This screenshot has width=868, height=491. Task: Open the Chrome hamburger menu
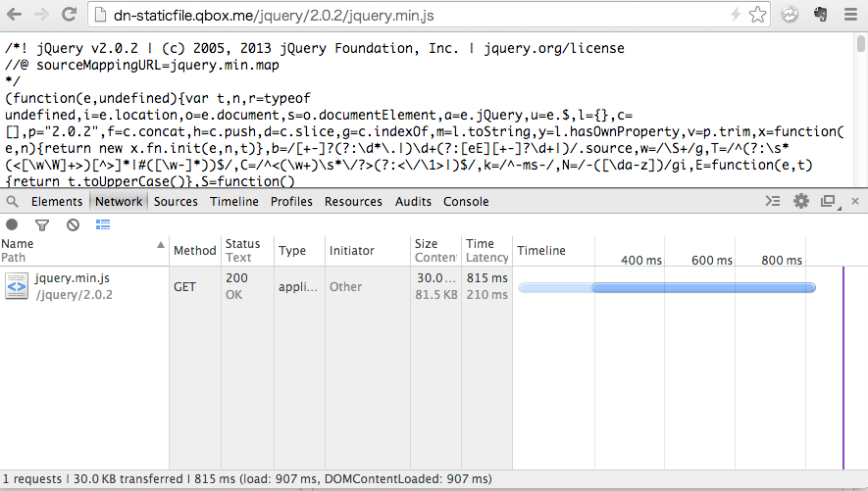click(851, 15)
